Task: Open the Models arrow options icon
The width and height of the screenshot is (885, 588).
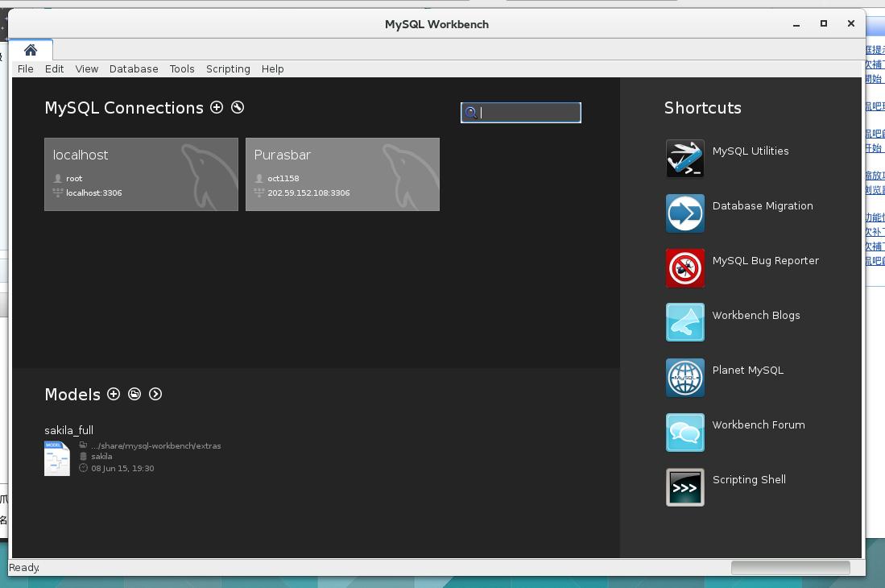Action: coord(155,394)
